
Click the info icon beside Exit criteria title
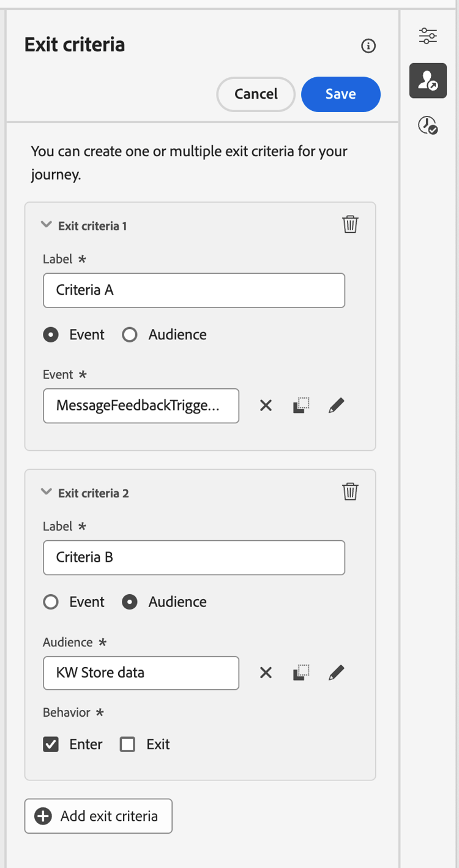point(368,46)
